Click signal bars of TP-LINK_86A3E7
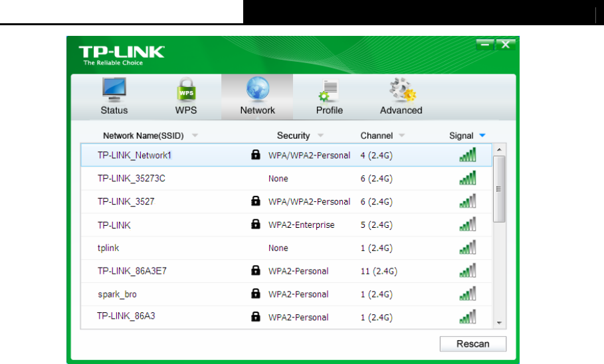The height and width of the screenshot is (364, 604). pos(468,270)
